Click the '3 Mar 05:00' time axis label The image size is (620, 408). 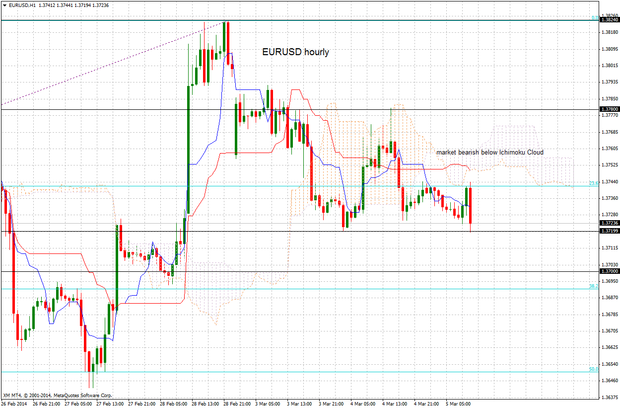coord(268,404)
